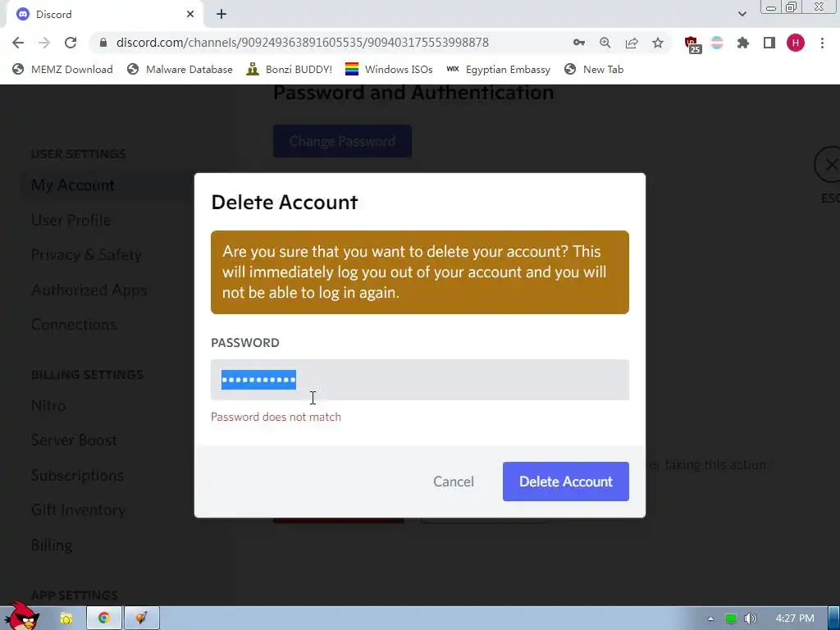Expand the tab search chevron
The height and width of the screenshot is (630, 840).
pyautogui.click(x=742, y=15)
